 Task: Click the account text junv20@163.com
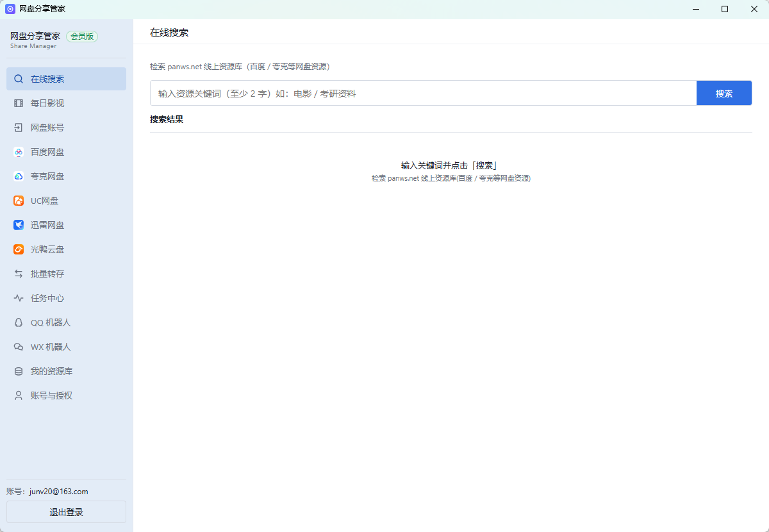59,492
